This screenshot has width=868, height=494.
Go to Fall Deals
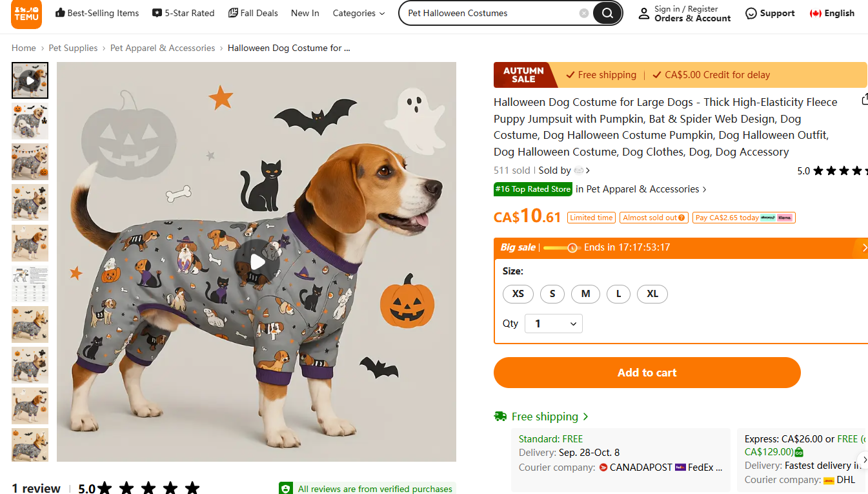pyautogui.click(x=253, y=13)
